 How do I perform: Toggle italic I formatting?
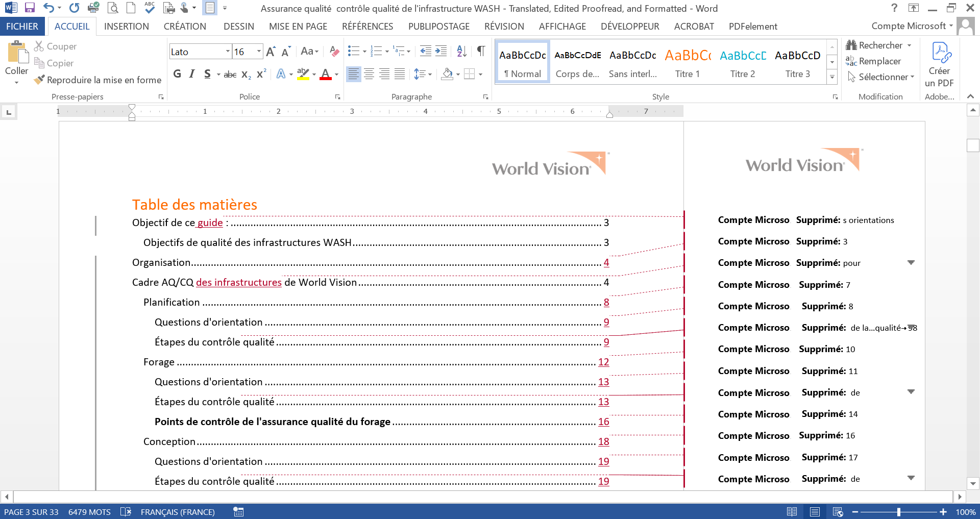pos(192,74)
